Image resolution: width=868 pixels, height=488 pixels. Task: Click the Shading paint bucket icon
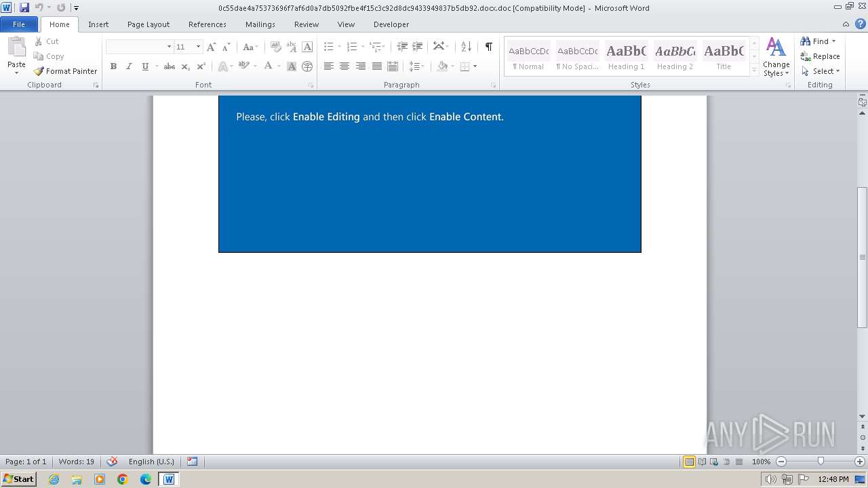coord(442,66)
